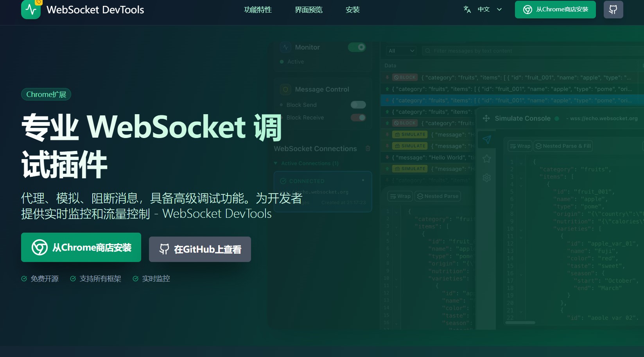This screenshot has width=644, height=357.
Task: Collapse "items" fold arrow in message detail viewer
Action: pyautogui.click(x=396, y=227)
